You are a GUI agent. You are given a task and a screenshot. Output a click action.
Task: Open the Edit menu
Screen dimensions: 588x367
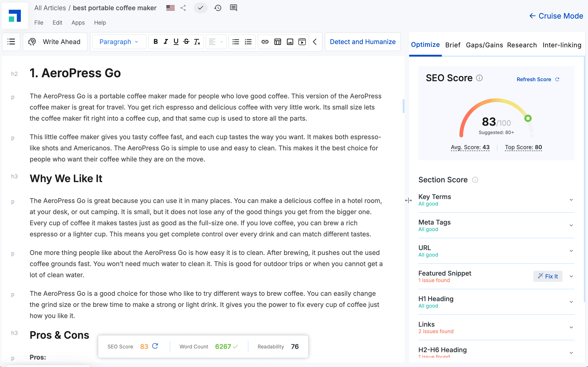tap(57, 23)
